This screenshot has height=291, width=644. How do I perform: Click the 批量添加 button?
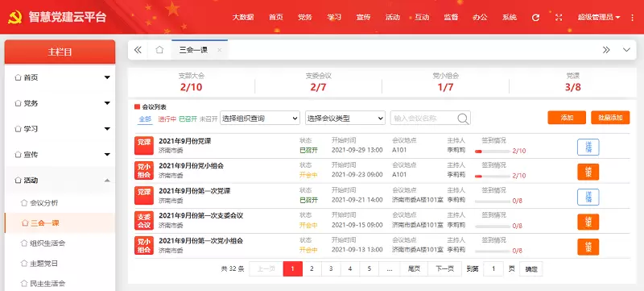tap(610, 118)
